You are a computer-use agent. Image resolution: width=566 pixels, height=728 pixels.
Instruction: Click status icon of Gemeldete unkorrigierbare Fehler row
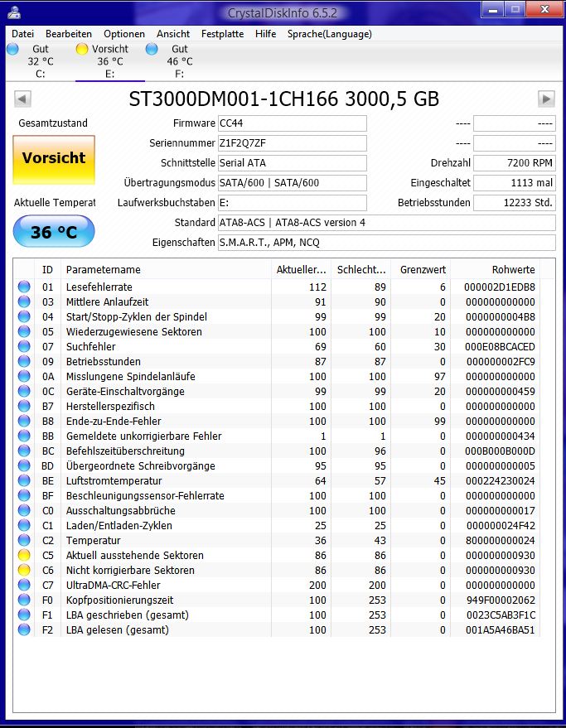click(24, 436)
